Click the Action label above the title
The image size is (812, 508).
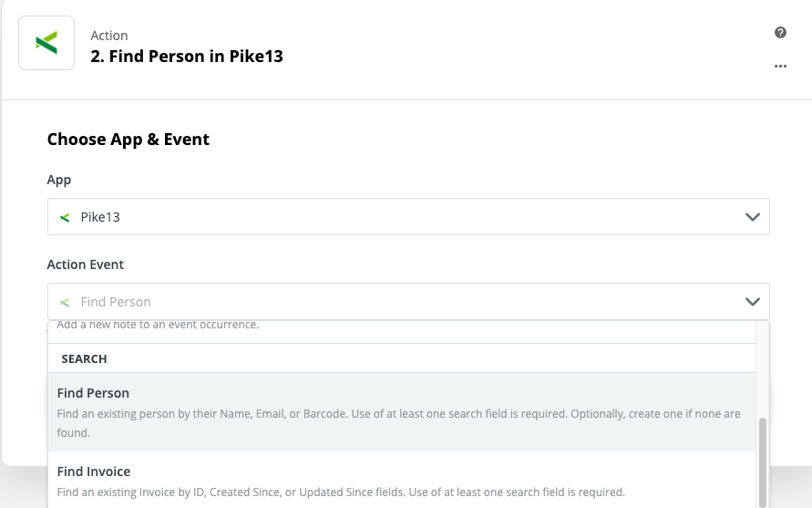tap(109, 36)
